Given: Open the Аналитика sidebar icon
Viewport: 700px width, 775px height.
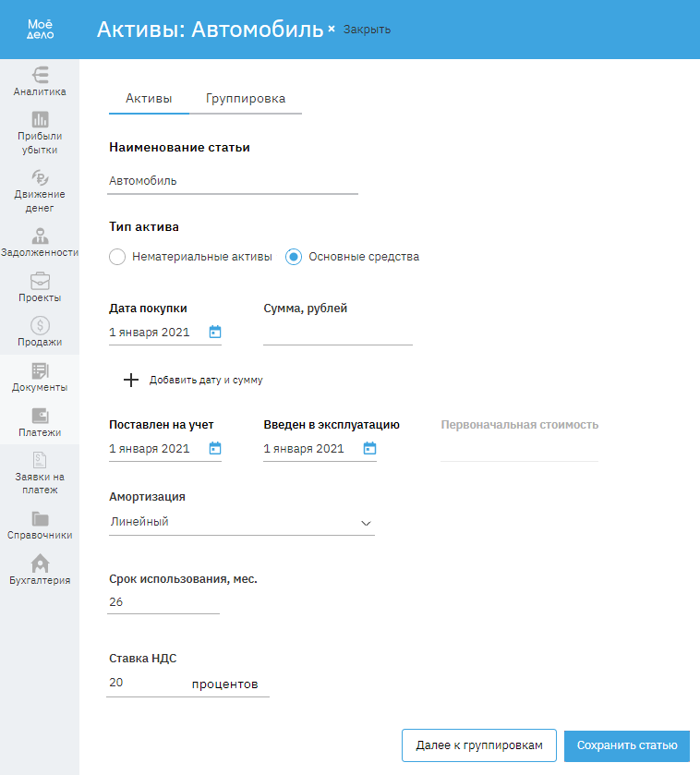Looking at the screenshot, I should (40, 75).
